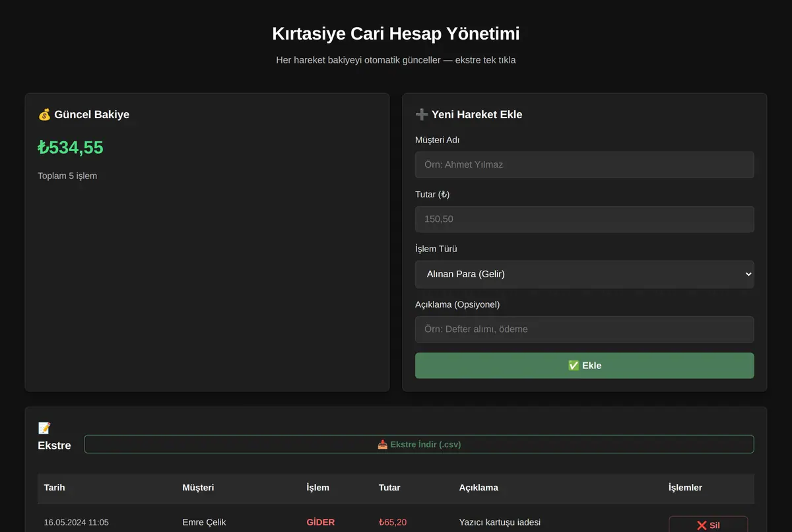Screen dimensions: 792x532
Task: Click the money bag icon beside Güncel Bakiye
Action: pyautogui.click(x=44, y=114)
